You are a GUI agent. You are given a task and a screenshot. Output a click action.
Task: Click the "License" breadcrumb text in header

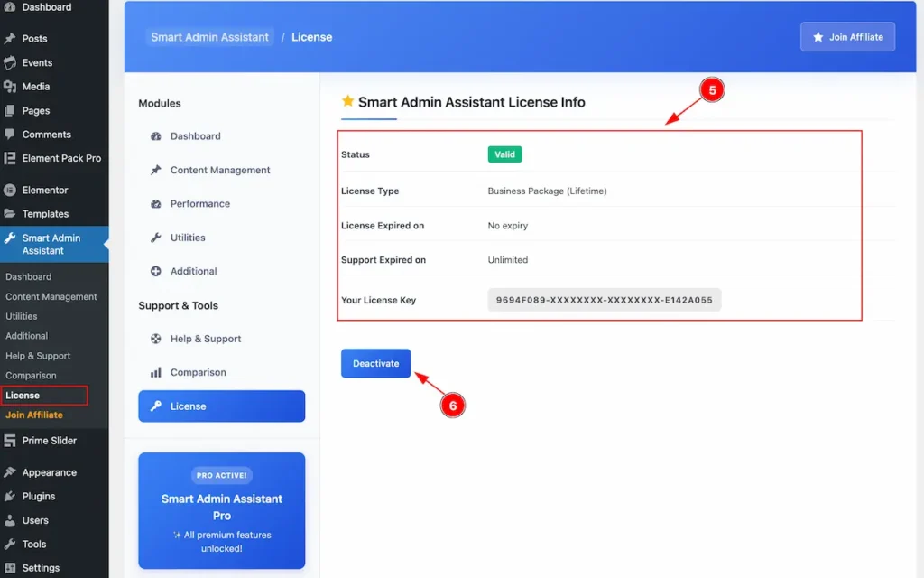pos(311,36)
